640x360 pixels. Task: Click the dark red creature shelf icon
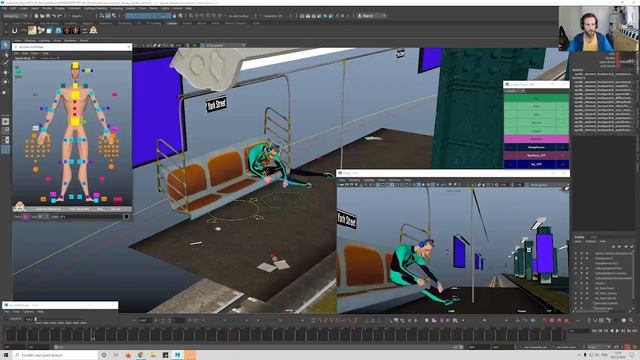click(67, 30)
